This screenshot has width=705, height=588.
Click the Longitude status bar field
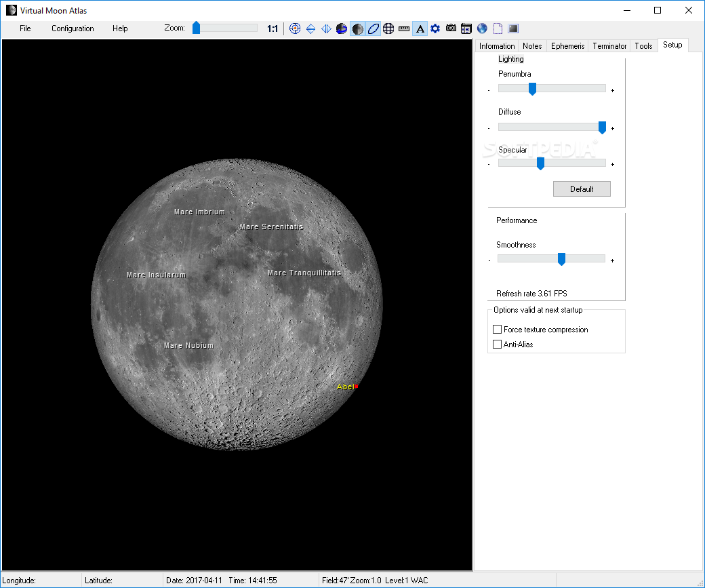(x=41, y=581)
